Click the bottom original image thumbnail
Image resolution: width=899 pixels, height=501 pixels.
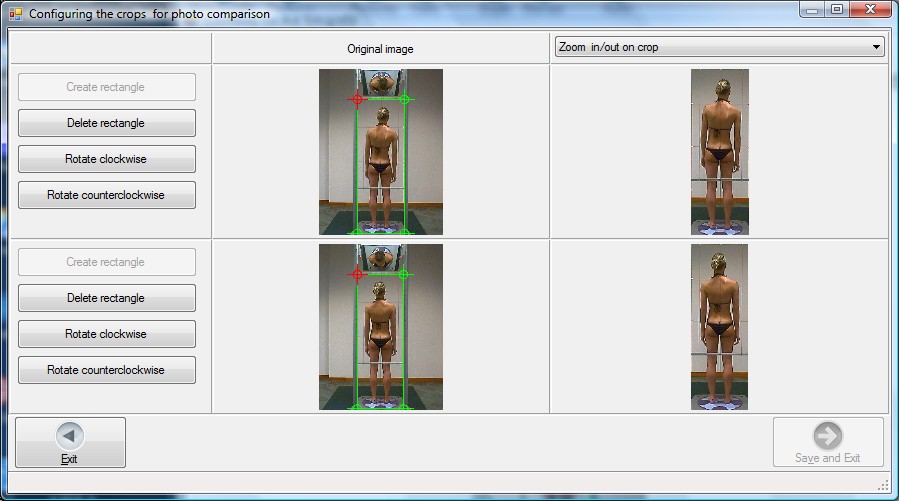tap(381, 327)
